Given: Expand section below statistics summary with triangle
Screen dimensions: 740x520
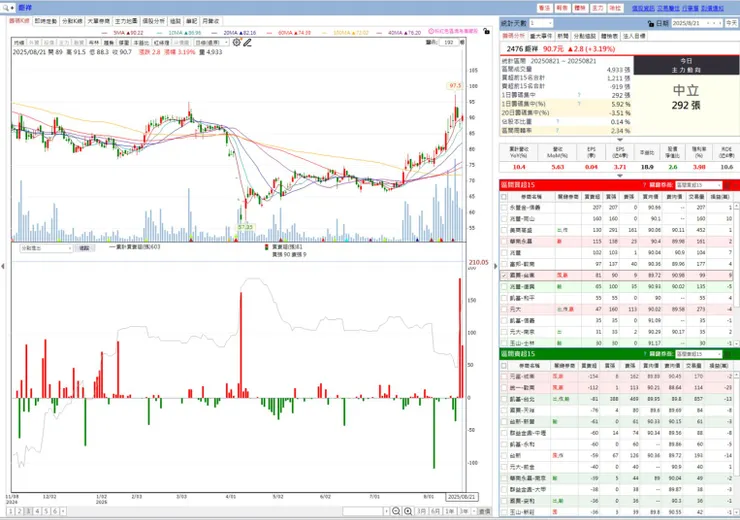Looking at the screenshot, I should coord(620,140).
